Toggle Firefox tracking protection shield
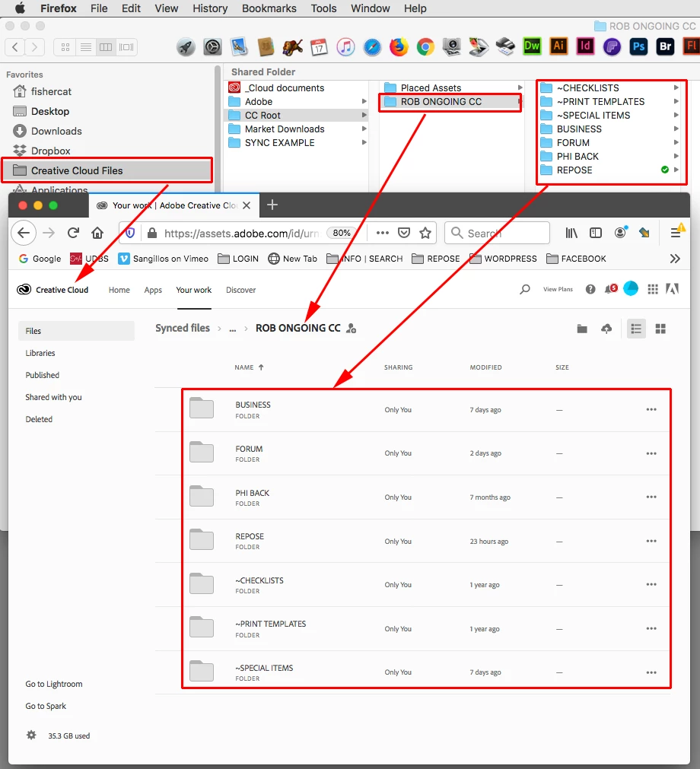Viewport: 700px width, 769px height. pyautogui.click(x=130, y=233)
